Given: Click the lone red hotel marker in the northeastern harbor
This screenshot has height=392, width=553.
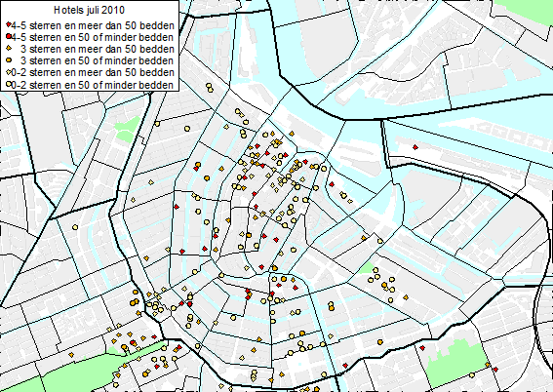Looking at the screenshot, I should [415, 147].
